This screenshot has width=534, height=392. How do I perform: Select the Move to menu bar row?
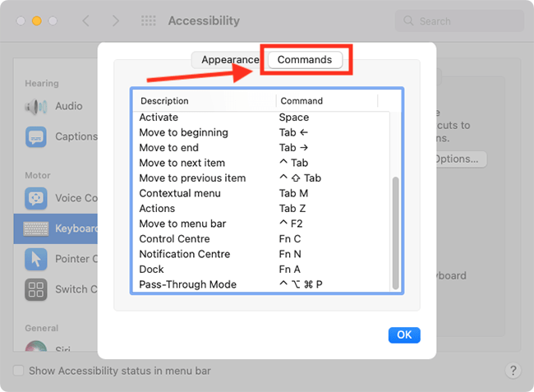(x=261, y=224)
